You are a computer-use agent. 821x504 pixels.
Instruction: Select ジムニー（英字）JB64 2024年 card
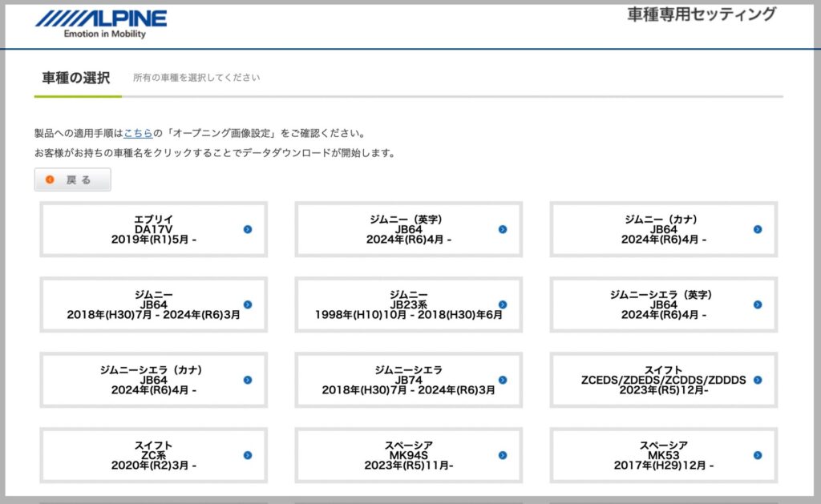coord(408,229)
